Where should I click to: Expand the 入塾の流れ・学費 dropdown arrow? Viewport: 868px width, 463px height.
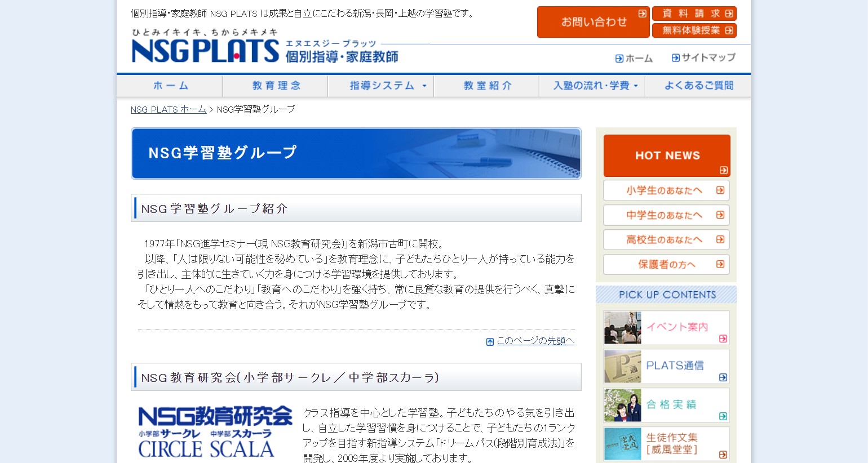(x=636, y=86)
